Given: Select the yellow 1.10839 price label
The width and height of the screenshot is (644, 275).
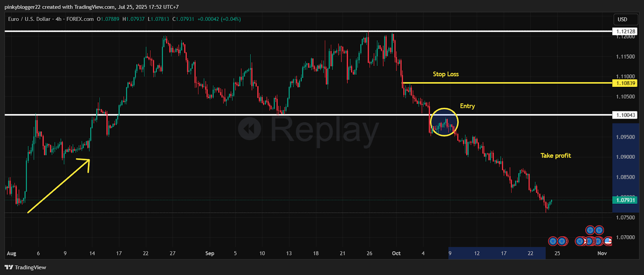Looking at the screenshot, I should pyautogui.click(x=625, y=83).
